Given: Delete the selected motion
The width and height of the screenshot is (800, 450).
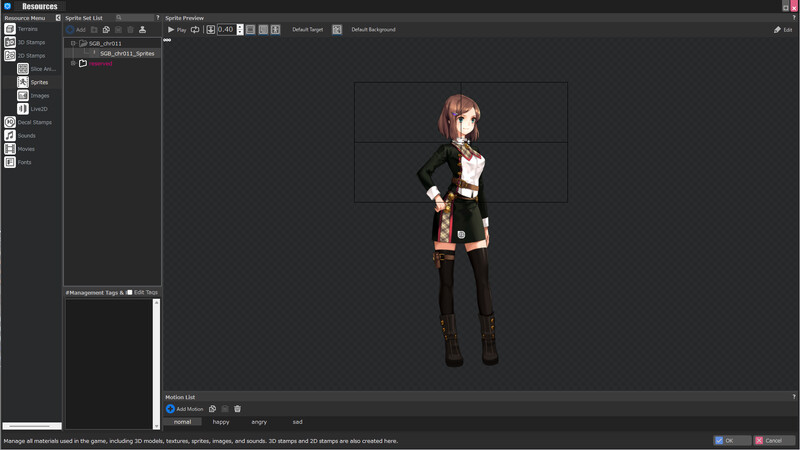Looking at the screenshot, I should tap(237, 409).
